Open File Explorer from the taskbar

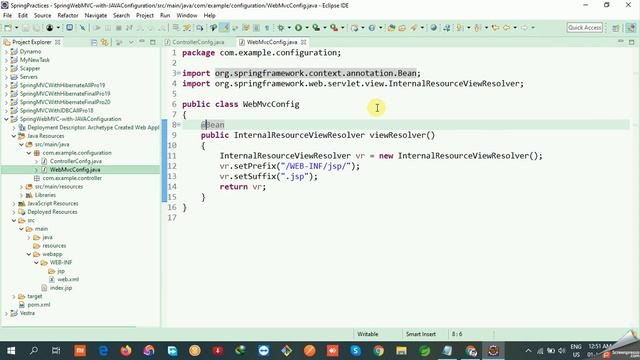[402, 351]
